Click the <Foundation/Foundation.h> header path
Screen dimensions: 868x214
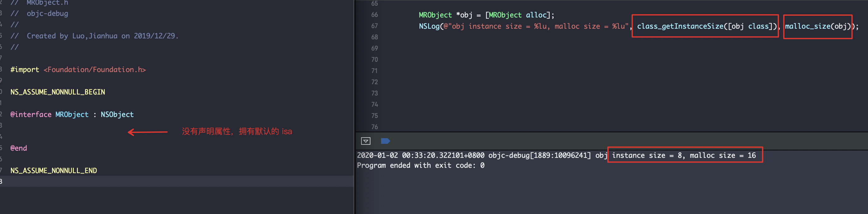95,70
